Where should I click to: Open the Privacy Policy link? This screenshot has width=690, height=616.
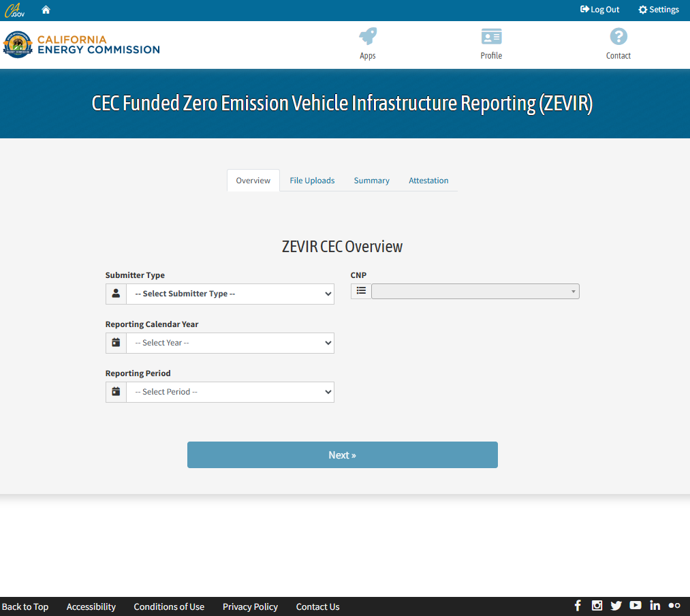click(x=250, y=606)
